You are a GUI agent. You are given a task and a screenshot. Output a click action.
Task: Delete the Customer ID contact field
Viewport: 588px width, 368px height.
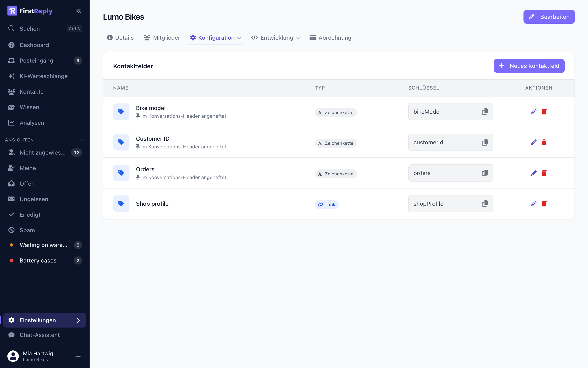(x=544, y=142)
